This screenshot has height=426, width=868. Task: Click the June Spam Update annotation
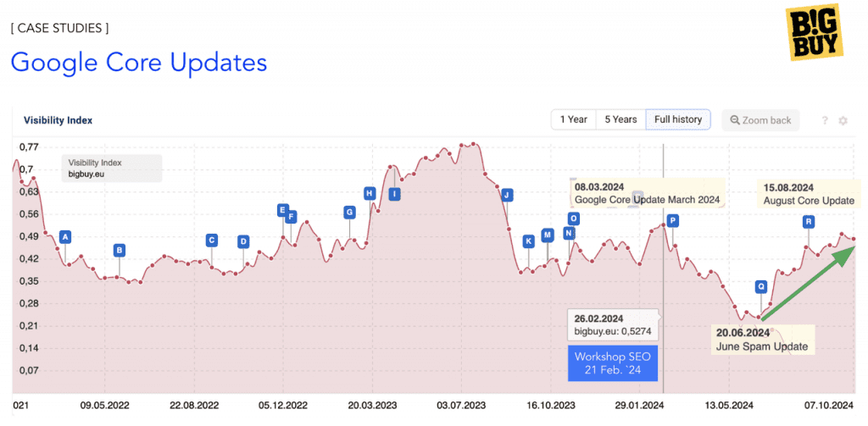coord(762,340)
